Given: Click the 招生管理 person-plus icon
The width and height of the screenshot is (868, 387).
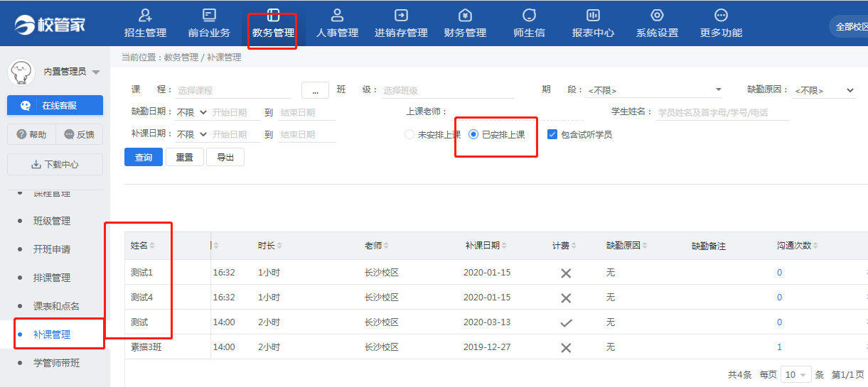Looking at the screenshot, I should 145,15.
